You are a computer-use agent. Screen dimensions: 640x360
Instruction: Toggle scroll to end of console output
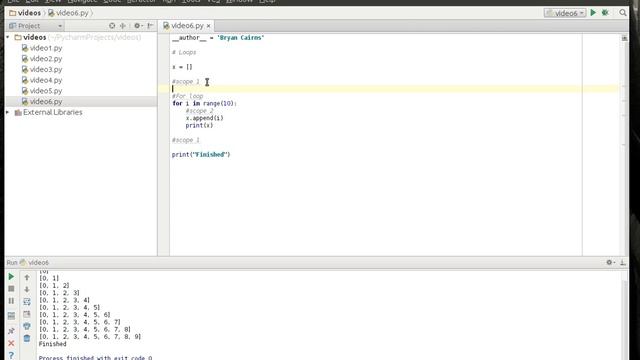click(x=27, y=314)
